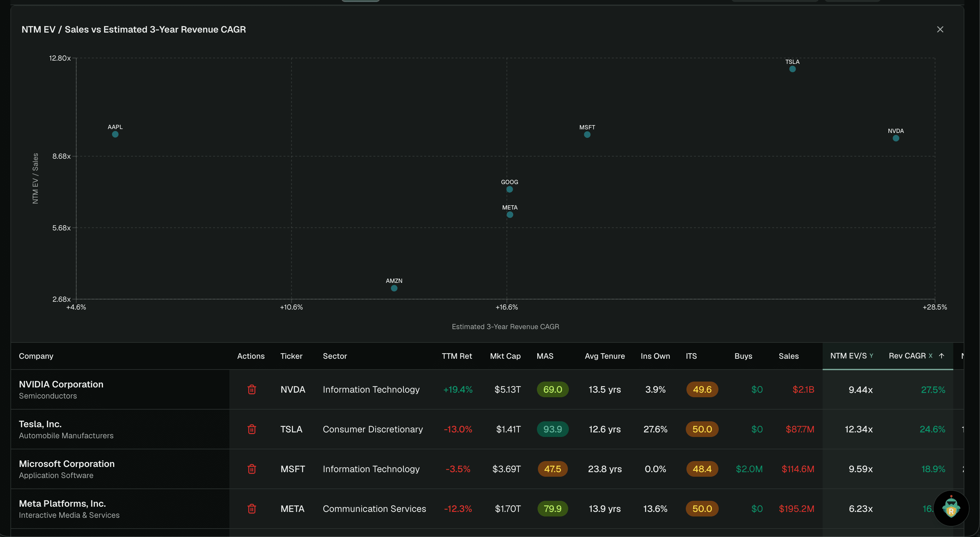This screenshot has width=980, height=537.
Task: Click MSFT ticker cell in table
Action: (293, 469)
